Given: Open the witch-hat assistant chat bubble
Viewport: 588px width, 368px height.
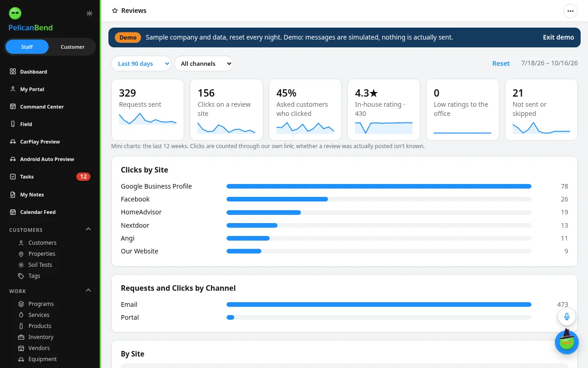Looking at the screenshot, I should tap(567, 342).
